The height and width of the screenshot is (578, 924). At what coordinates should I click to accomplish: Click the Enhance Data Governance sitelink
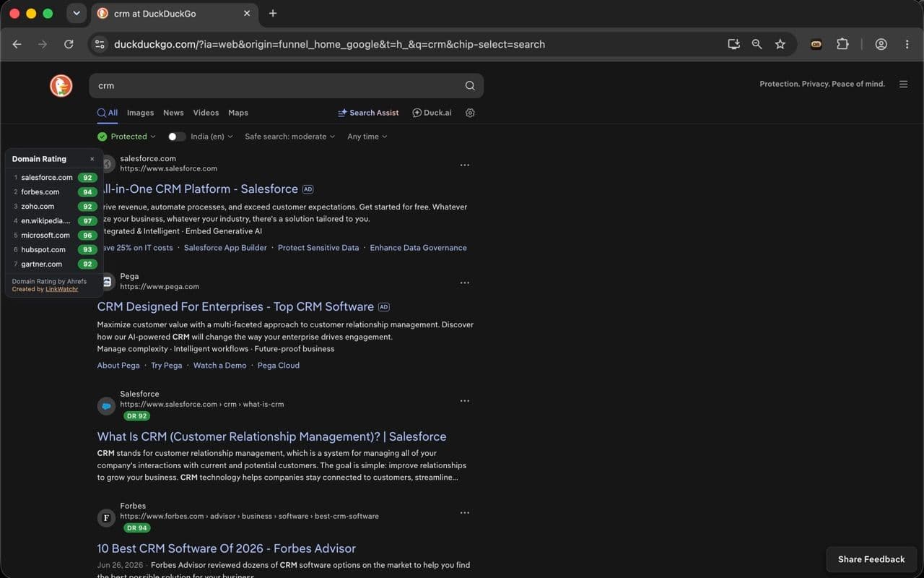419,248
